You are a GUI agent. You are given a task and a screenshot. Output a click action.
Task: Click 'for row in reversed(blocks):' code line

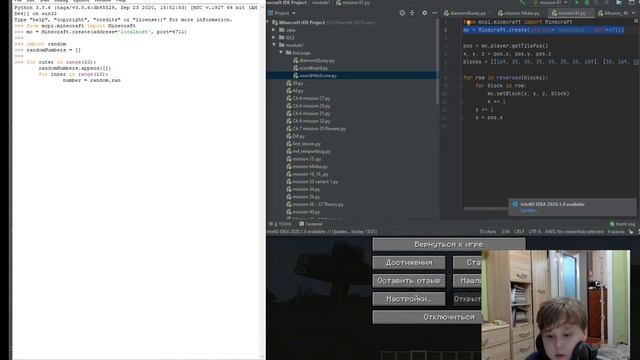(x=505, y=78)
